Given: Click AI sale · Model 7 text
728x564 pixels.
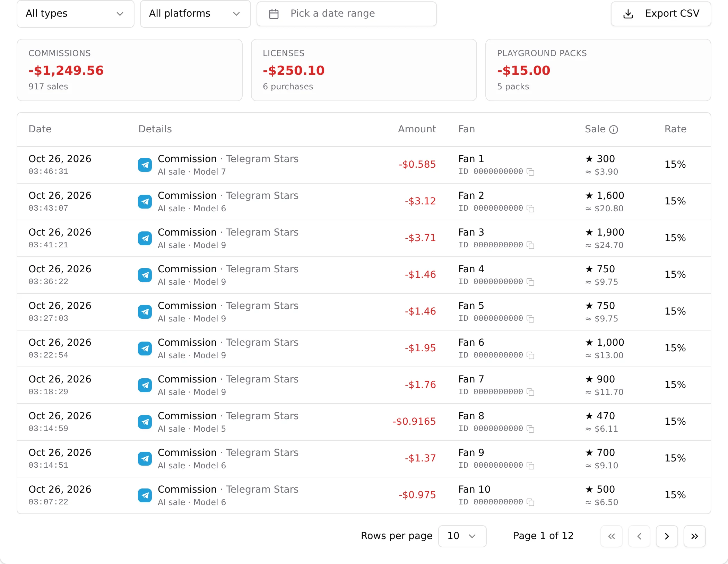Looking at the screenshot, I should 192,172.
